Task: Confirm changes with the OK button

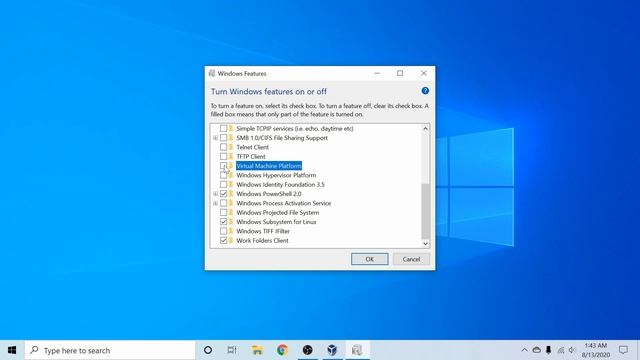Action: pyautogui.click(x=369, y=259)
